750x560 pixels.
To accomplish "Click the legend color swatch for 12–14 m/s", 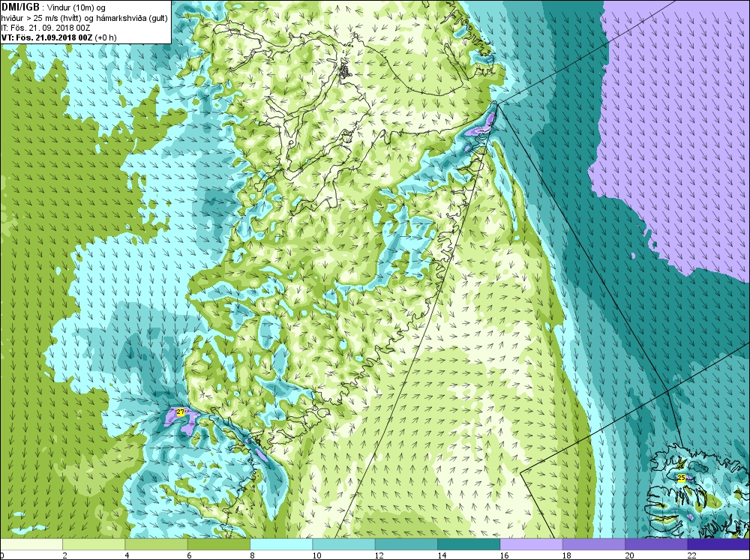I will point(406,544).
